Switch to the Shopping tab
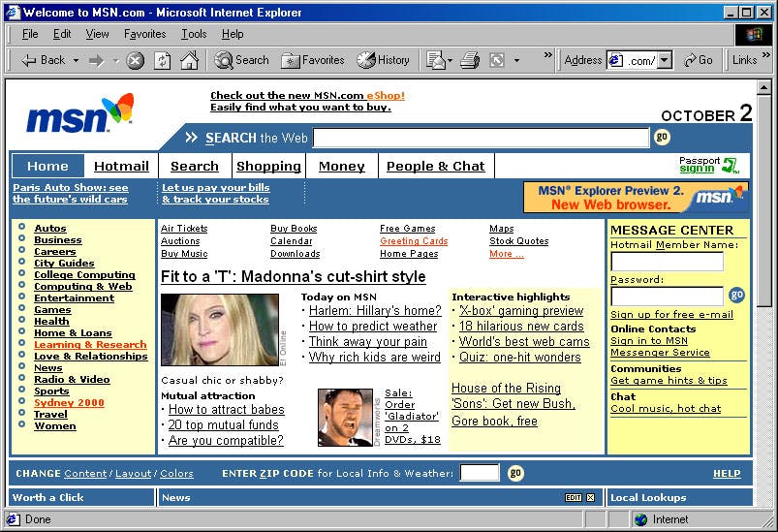The image size is (778, 532). point(269,166)
